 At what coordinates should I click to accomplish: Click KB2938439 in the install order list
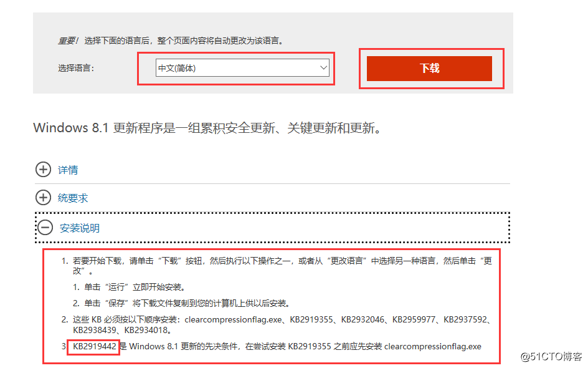[95, 330]
